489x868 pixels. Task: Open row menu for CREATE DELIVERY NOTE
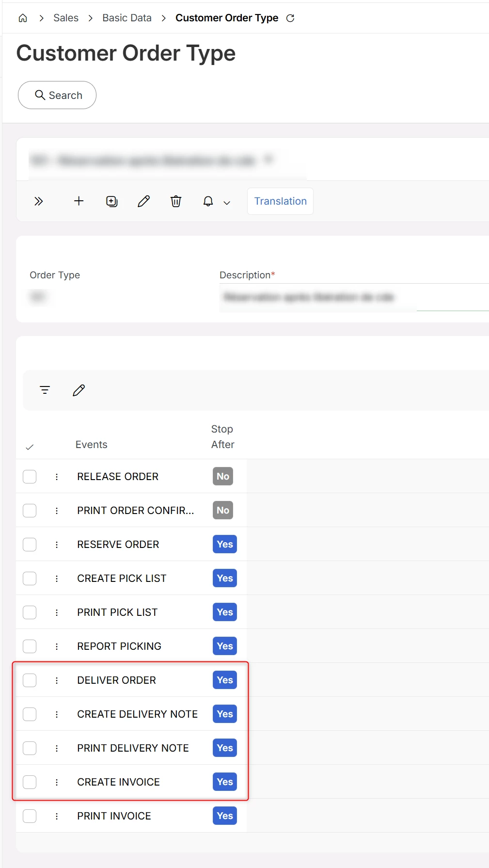pos(57,714)
